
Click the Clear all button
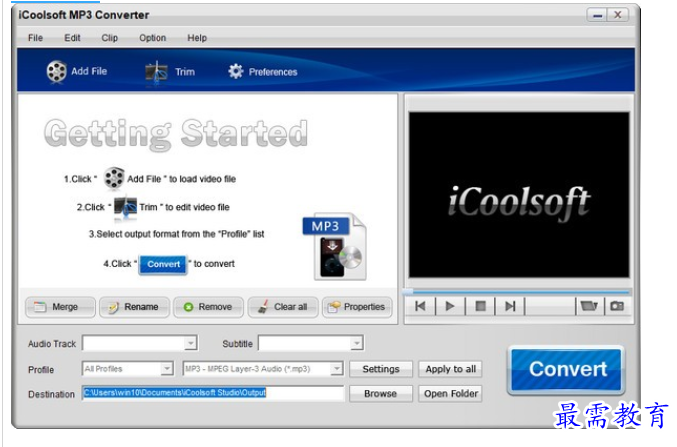[x=283, y=307]
